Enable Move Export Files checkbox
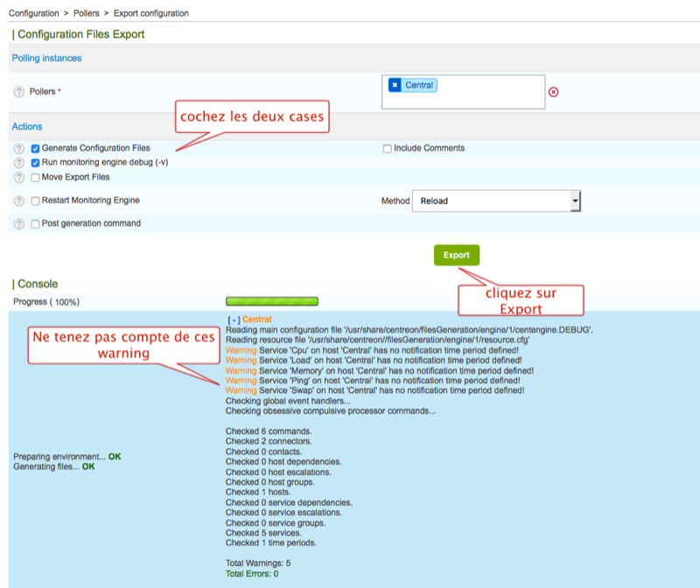Screen dimensions: 700x588 [x=36, y=178]
